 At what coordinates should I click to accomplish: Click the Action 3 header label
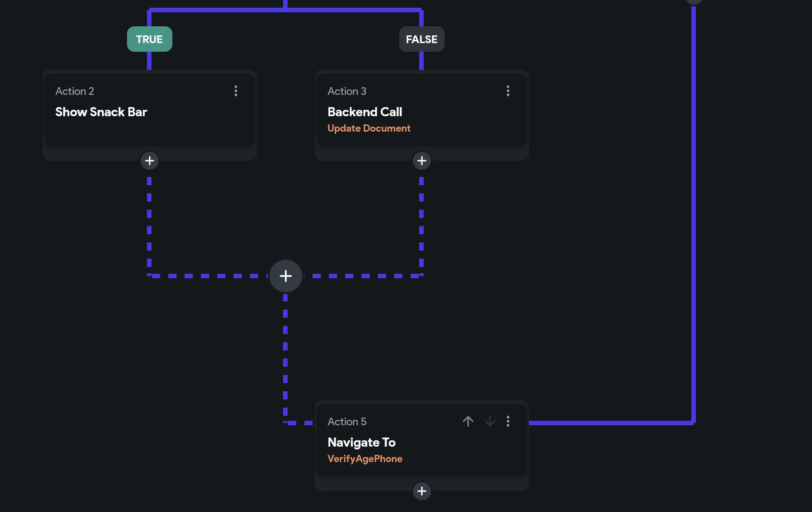click(x=347, y=91)
